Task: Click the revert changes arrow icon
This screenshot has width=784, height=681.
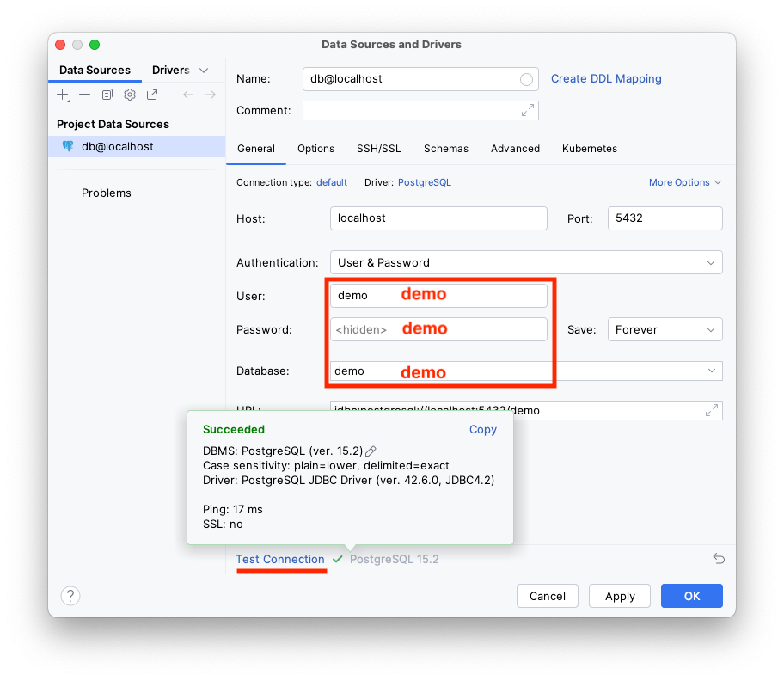Action: (719, 559)
